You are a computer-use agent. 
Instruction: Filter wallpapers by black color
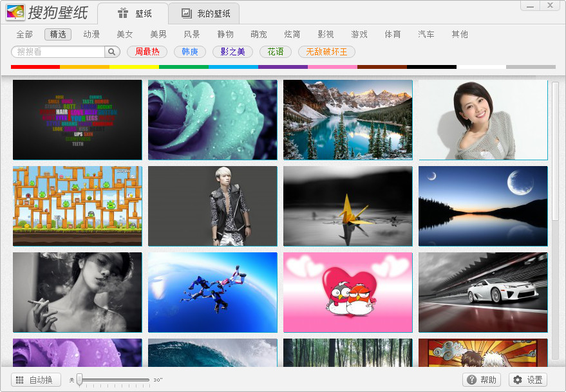[431, 67]
